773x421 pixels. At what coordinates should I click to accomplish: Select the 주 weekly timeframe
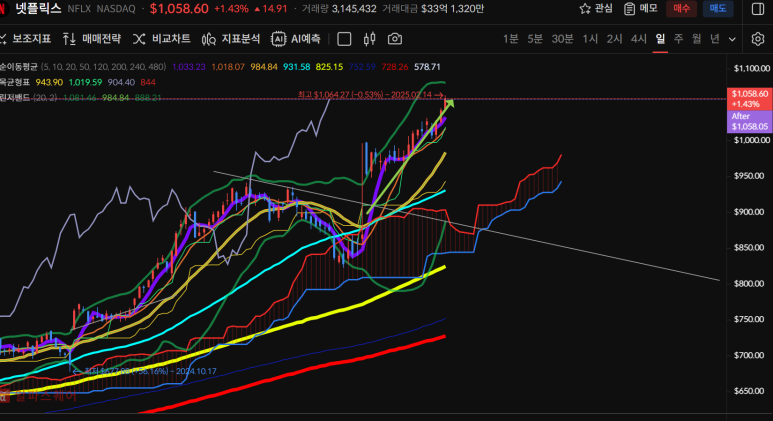678,38
